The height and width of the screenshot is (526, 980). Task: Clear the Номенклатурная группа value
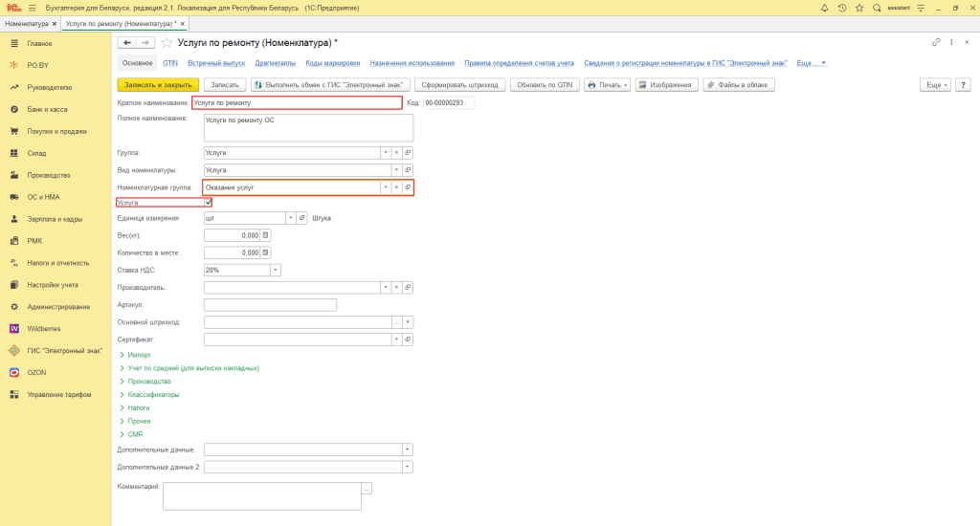point(396,187)
